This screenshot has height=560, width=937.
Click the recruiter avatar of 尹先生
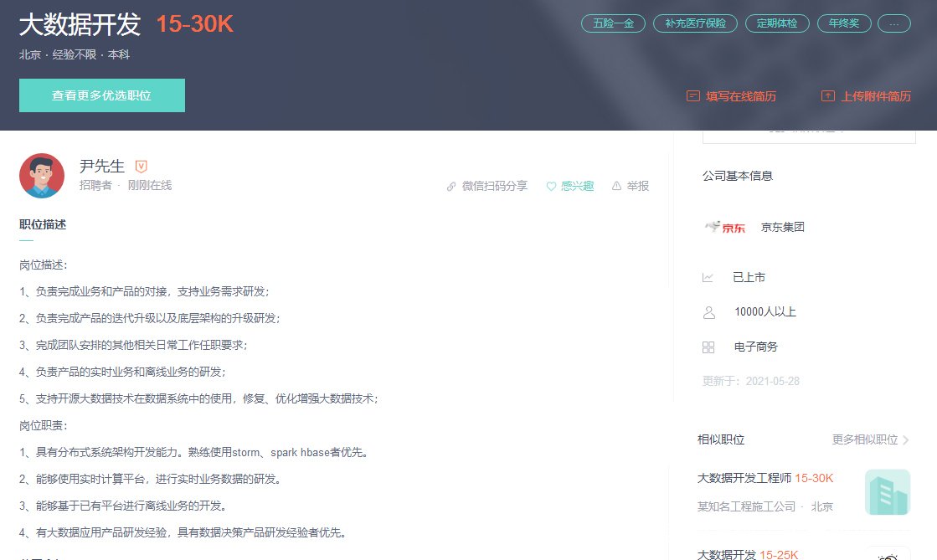pos(42,176)
